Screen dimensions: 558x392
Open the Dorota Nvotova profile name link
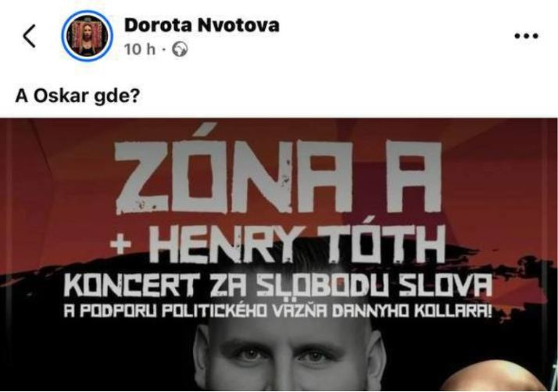click(x=202, y=25)
